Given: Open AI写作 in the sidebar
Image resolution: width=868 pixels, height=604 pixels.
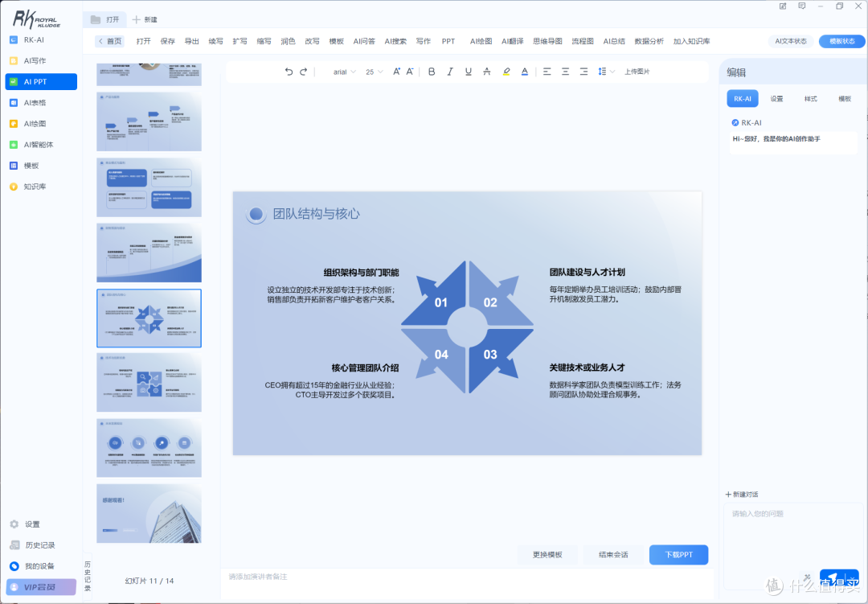Looking at the screenshot, I should pyautogui.click(x=41, y=61).
